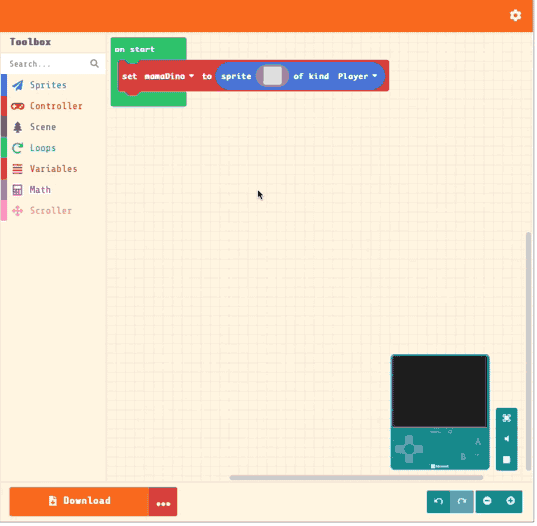Zoom in on the workspace

(x=510, y=501)
